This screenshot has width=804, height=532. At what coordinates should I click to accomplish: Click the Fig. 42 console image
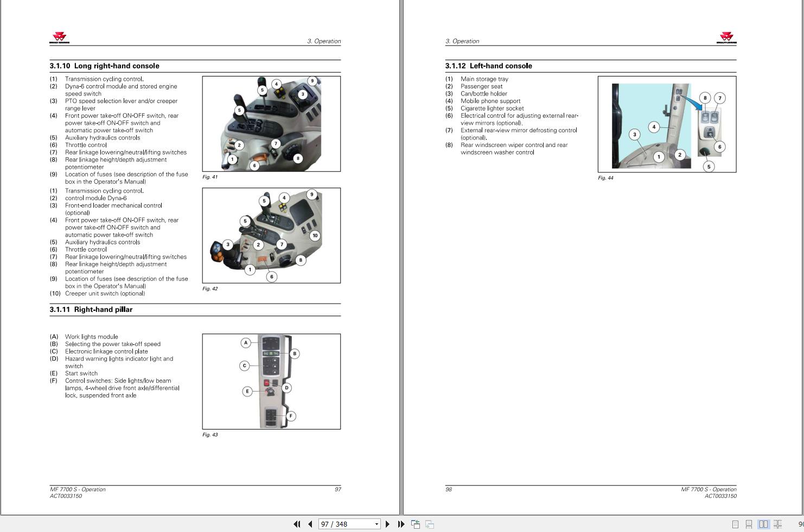coord(271,235)
